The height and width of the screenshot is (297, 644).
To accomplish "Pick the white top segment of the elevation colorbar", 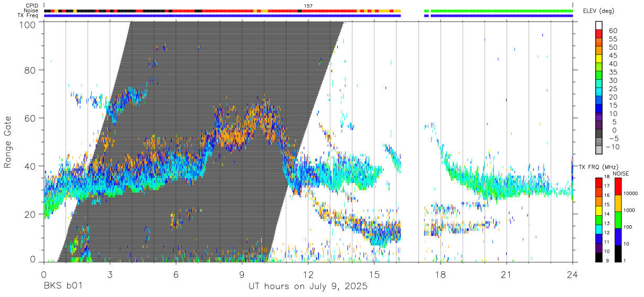I will pyautogui.click(x=599, y=25).
